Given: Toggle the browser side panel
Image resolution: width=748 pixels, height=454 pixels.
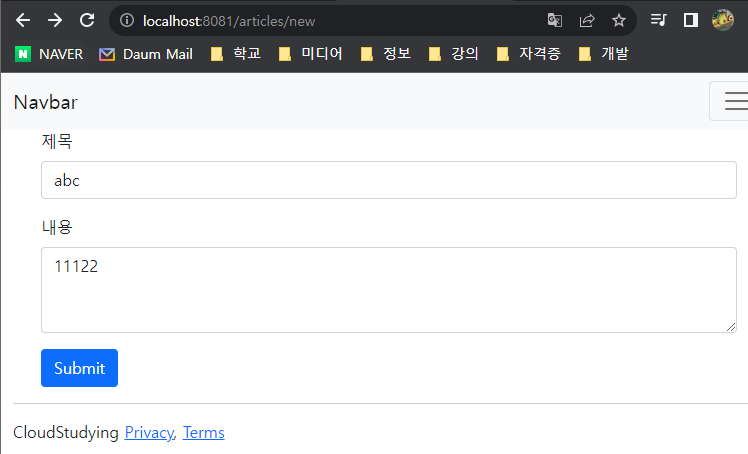Looking at the screenshot, I should [x=690, y=20].
